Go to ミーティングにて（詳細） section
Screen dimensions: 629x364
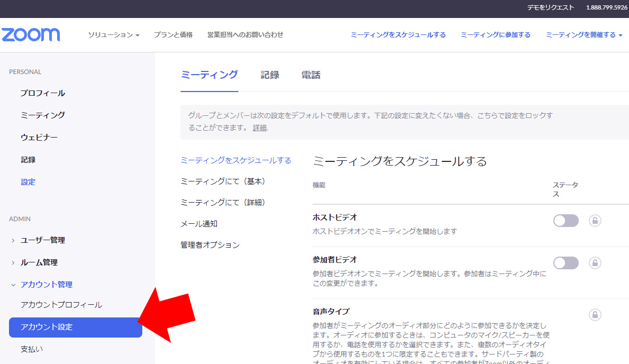point(223,203)
